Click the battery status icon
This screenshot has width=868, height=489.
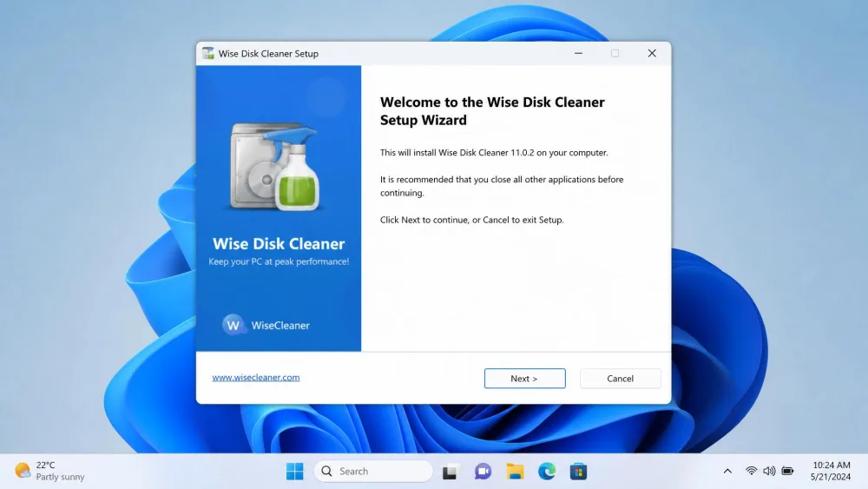pyautogui.click(x=788, y=472)
